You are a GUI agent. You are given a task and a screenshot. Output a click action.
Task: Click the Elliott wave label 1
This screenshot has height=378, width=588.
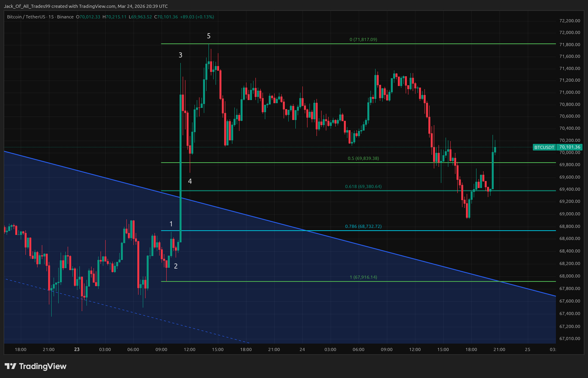pos(171,224)
